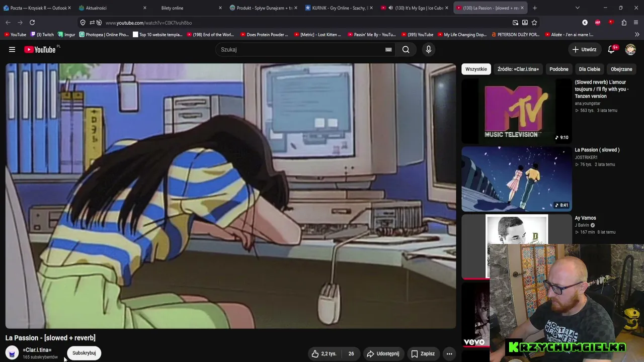
Task: Open the Ay Vamos video title
Action: [x=586, y=218]
